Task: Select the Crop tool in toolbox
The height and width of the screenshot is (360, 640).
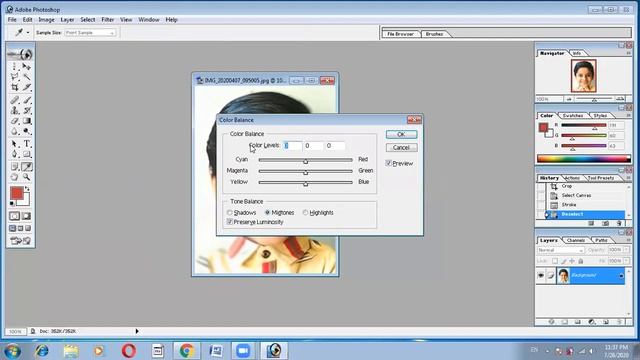Action: (14, 87)
